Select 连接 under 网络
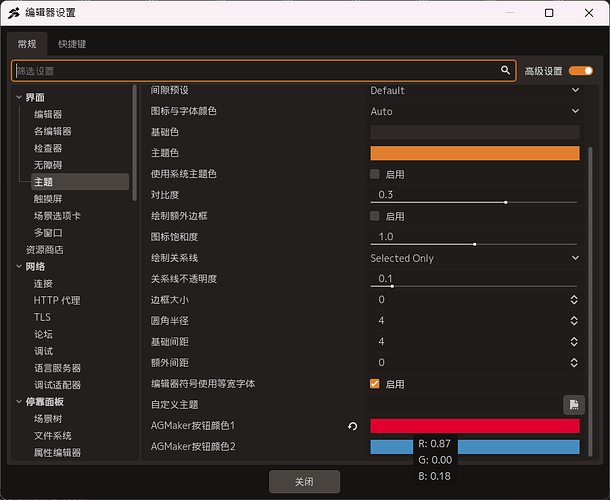The width and height of the screenshot is (610, 500). pos(43,283)
